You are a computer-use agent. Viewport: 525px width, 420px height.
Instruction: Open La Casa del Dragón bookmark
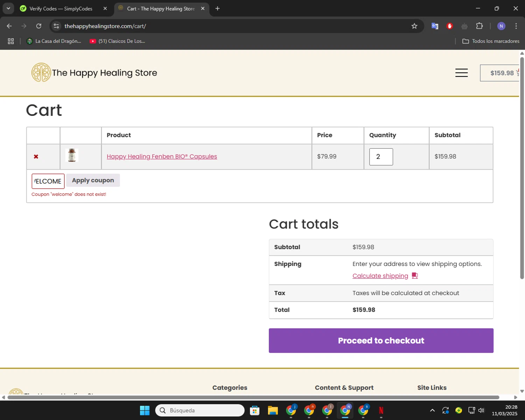tap(54, 41)
